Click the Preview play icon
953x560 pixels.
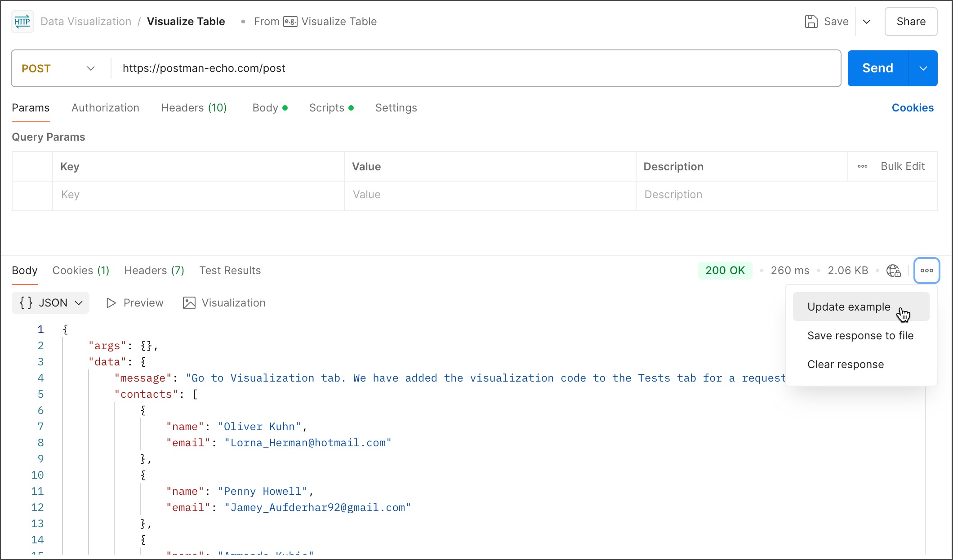[x=111, y=303]
